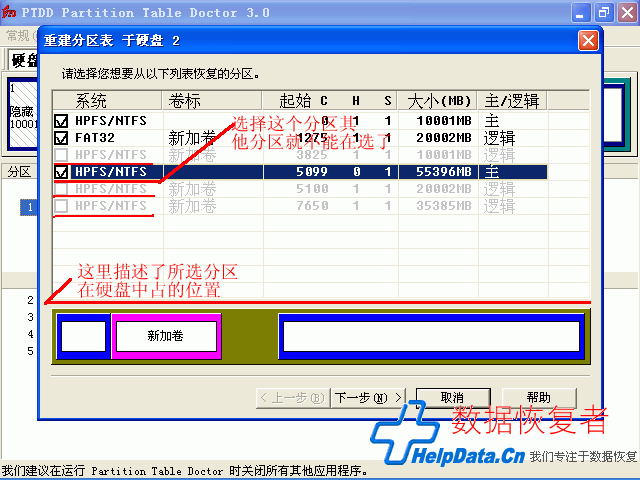Open the 常规 menu in main window
The width and height of the screenshot is (640, 480).
[x=18, y=36]
